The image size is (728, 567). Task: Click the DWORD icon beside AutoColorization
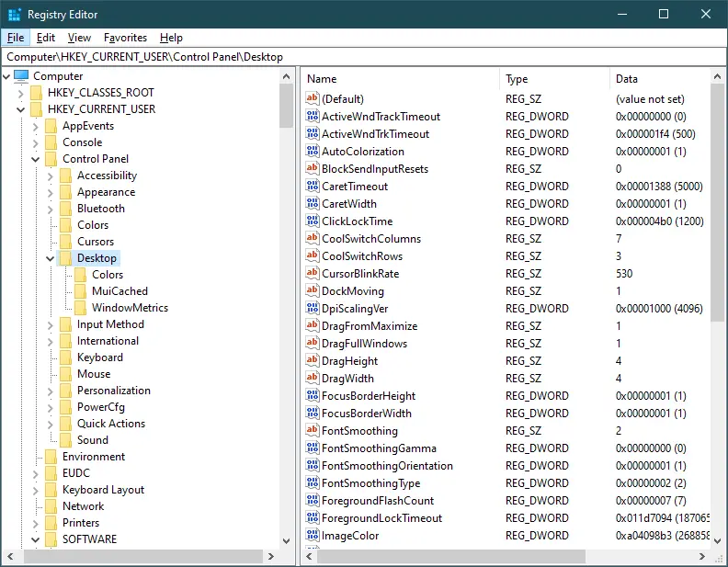pyautogui.click(x=313, y=151)
